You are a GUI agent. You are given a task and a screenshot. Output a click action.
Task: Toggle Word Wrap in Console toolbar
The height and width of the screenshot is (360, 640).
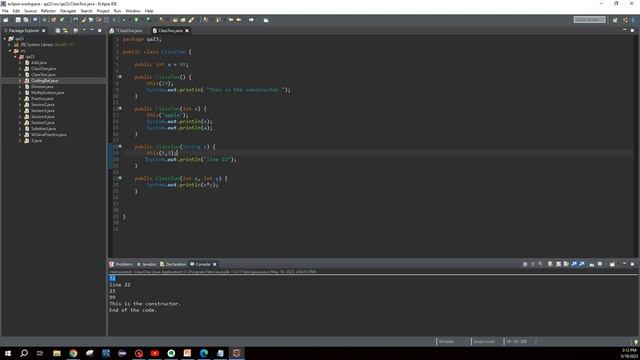pyautogui.click(x=566, y=264)
